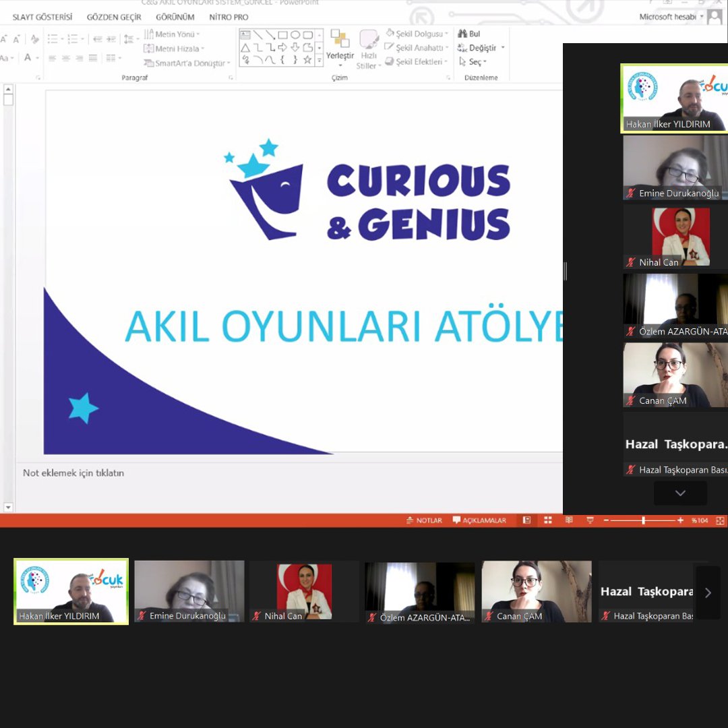The height and width of the screenshot is (728, 728).
Task: Decrease list indent level
Action: tap(97, 39)
